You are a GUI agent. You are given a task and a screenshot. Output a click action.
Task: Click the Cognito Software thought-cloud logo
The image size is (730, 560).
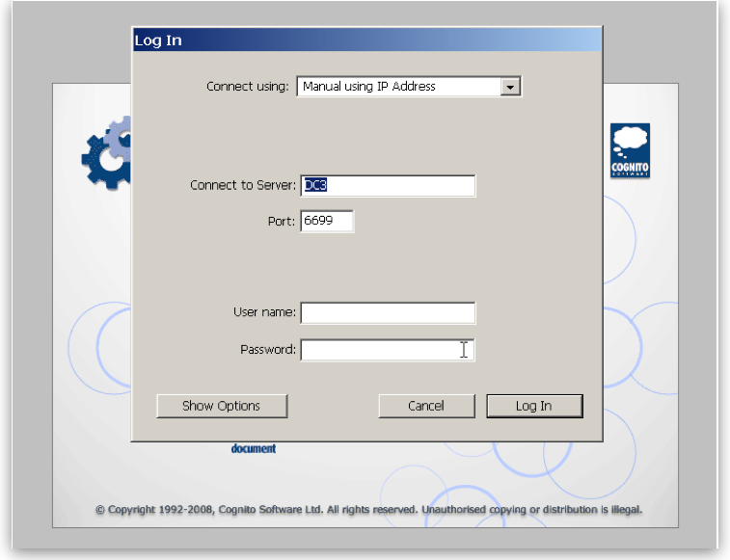pyautogui.click(x=630, y=150)
